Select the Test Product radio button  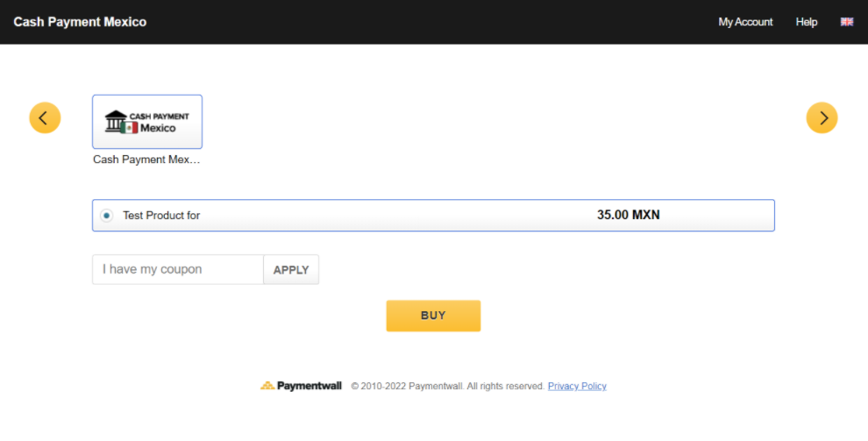tap(107, 216)
